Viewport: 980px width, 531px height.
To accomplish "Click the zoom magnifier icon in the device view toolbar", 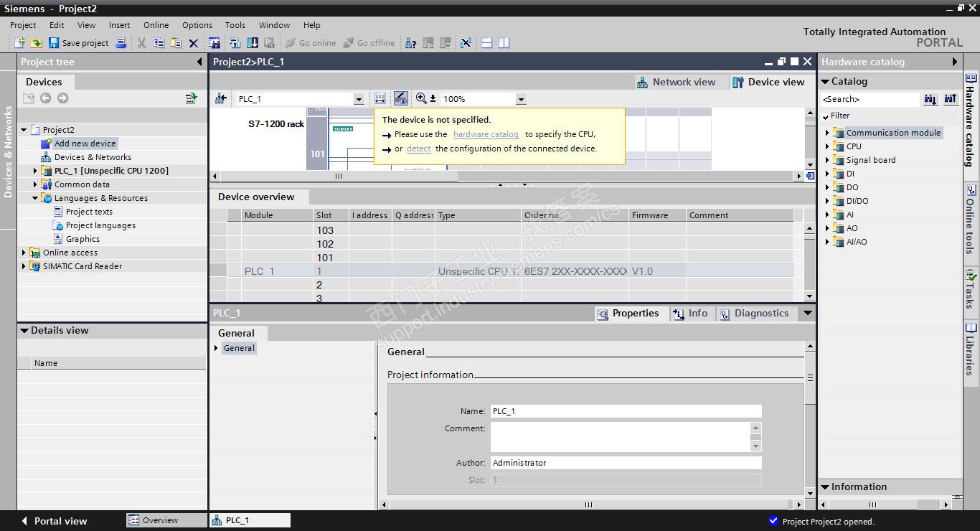I will click(x=421, y=99).
